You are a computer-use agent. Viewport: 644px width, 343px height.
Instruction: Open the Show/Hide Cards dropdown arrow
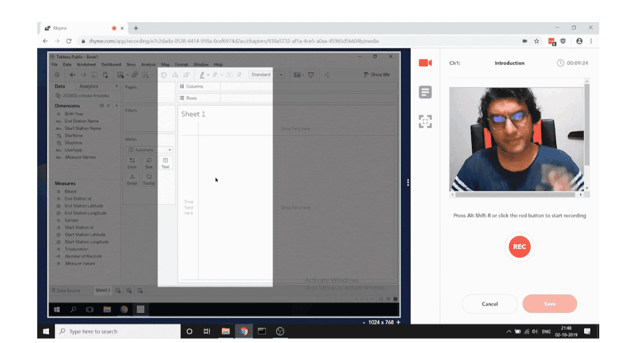click(x=303, y=75)
